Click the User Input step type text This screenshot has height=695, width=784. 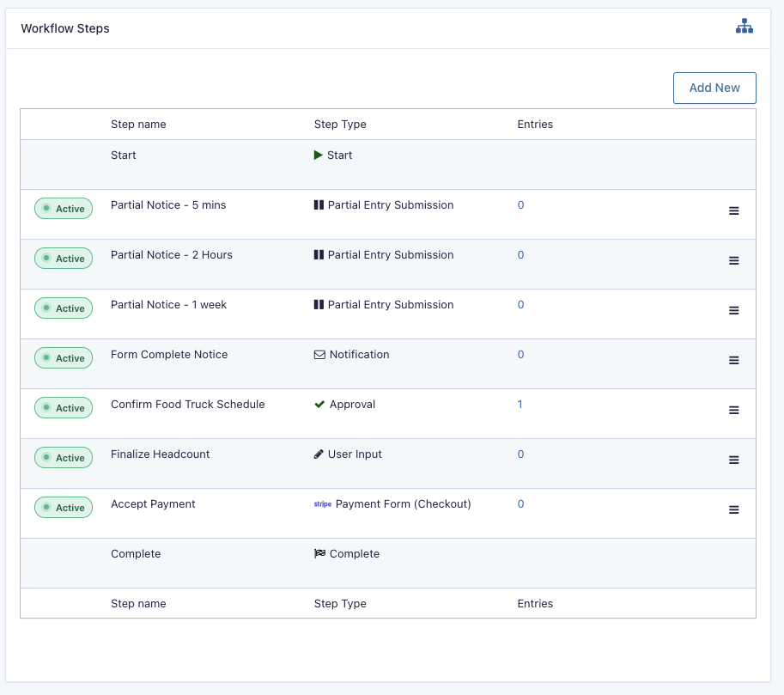(355, 454)
